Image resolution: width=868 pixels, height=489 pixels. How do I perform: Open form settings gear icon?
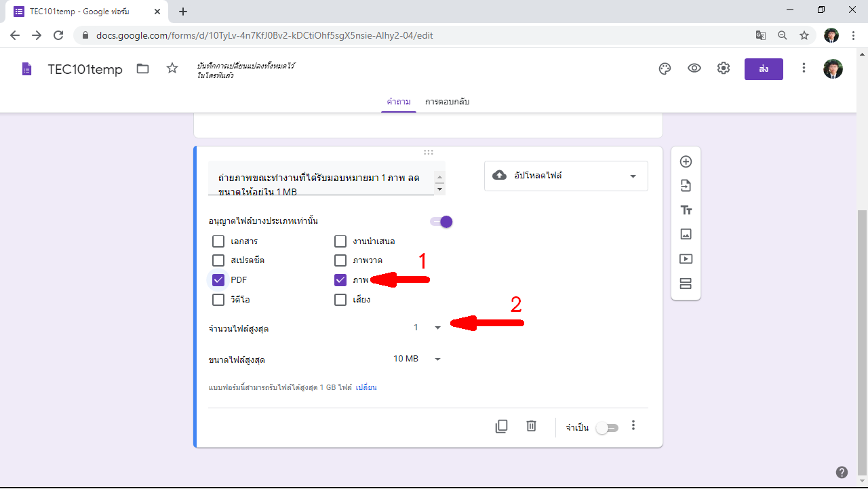(x=724, y=69)
